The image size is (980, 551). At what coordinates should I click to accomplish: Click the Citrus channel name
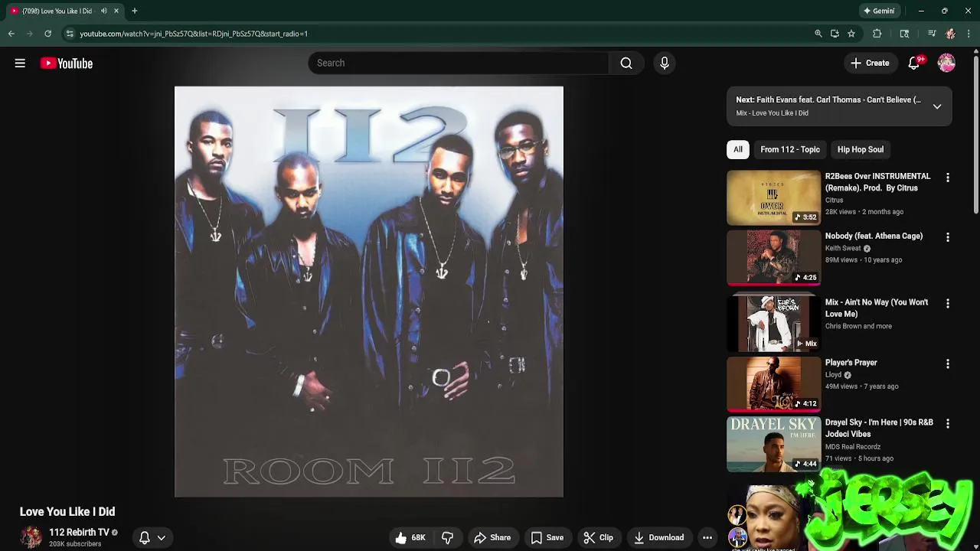[x=834, y=201]
